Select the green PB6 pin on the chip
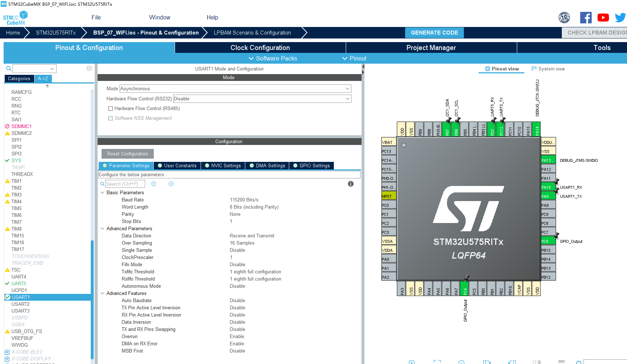627x364 pixels. click(456, 129)
